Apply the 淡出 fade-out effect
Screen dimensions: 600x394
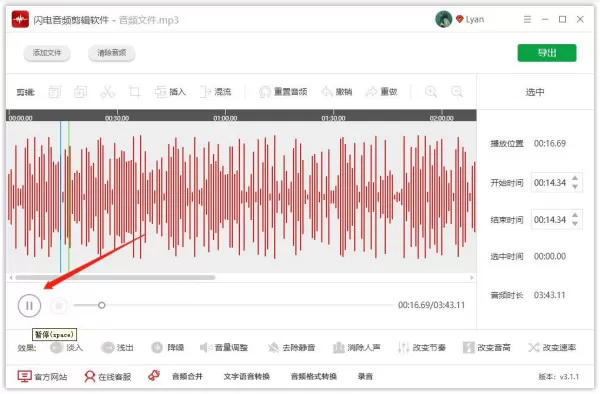click(117, 347)
